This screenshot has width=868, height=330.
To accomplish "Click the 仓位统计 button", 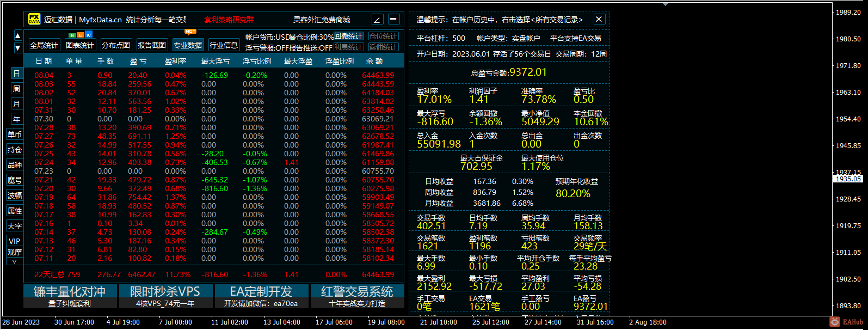I will click(x=384, y=36).
